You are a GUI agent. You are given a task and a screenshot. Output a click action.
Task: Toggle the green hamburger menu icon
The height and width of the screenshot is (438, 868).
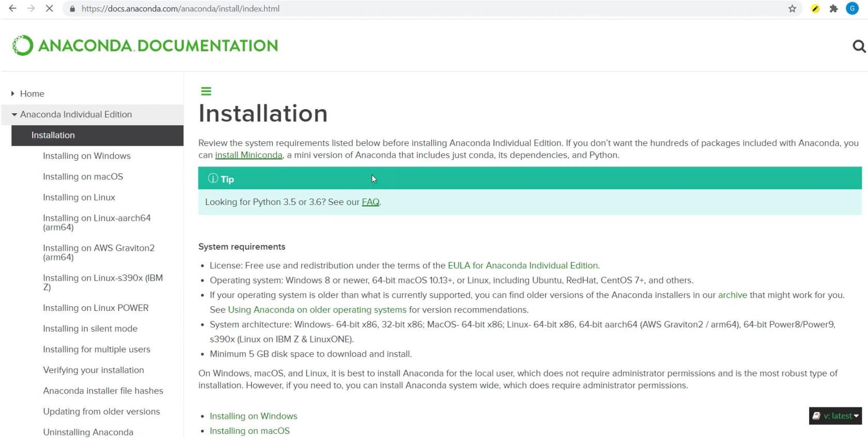coord(206,92)
